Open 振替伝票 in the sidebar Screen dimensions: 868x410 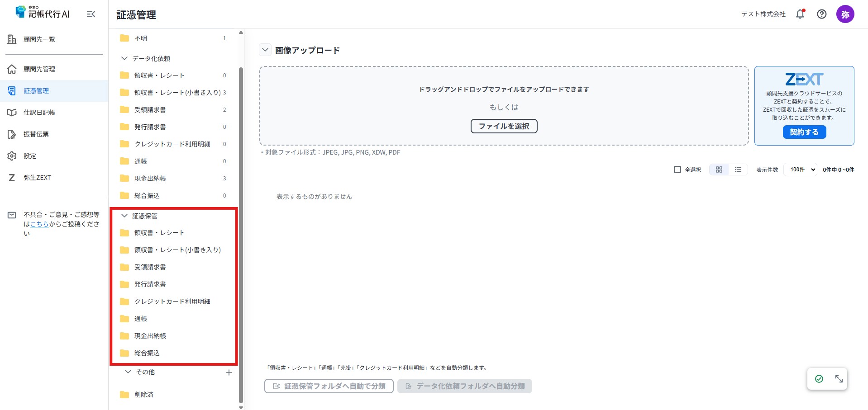click(54, 134)
